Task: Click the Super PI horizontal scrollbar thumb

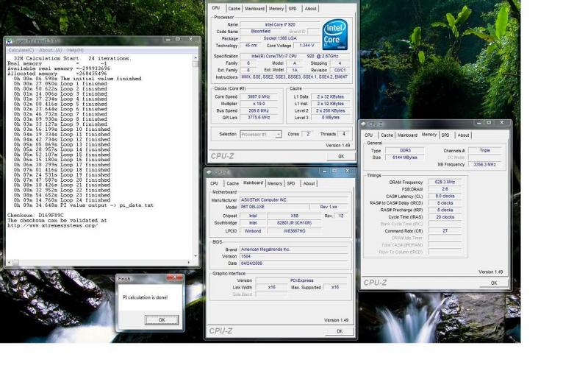Action: (x=15, y=262)
